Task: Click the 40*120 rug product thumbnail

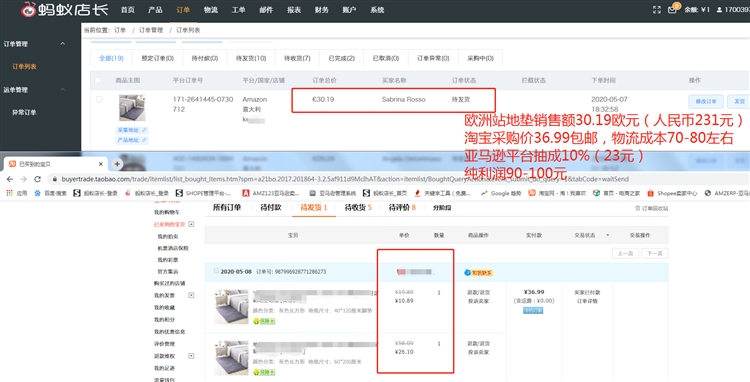Action: click(231, 306)
